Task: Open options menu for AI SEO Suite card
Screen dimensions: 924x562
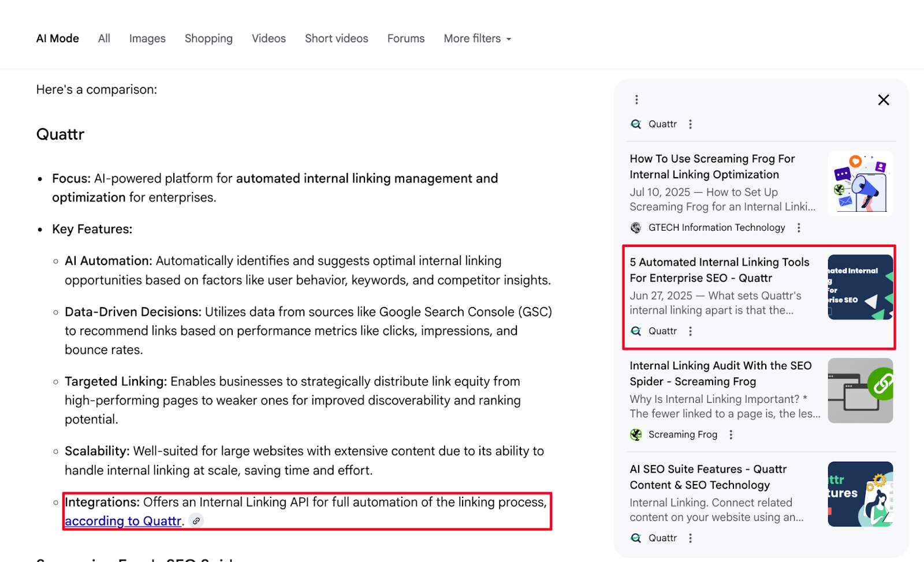Action: click(690, 538)
